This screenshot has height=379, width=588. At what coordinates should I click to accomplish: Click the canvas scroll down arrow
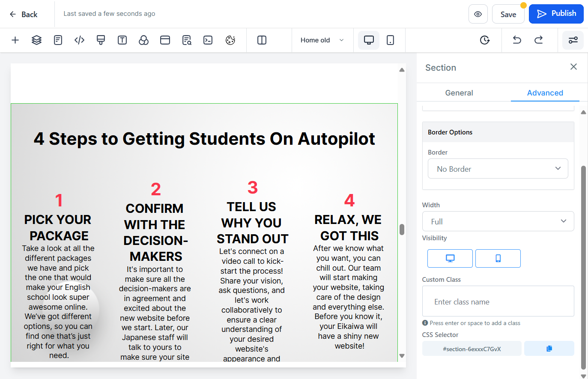pyautogui.click(x=402, y=356)
